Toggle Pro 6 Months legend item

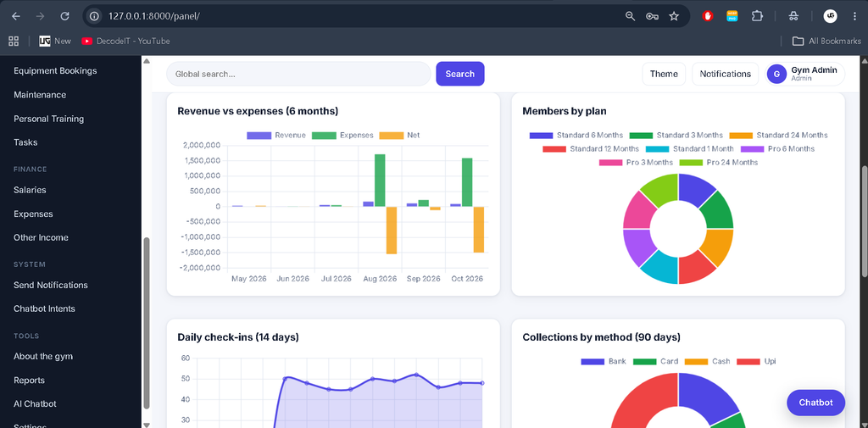coord(778,149)
